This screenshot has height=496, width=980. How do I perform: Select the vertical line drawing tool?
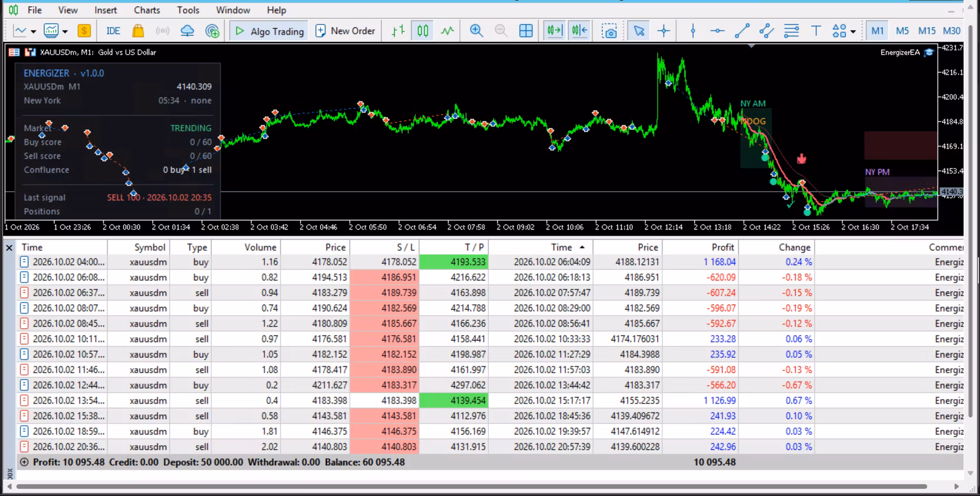693,31
